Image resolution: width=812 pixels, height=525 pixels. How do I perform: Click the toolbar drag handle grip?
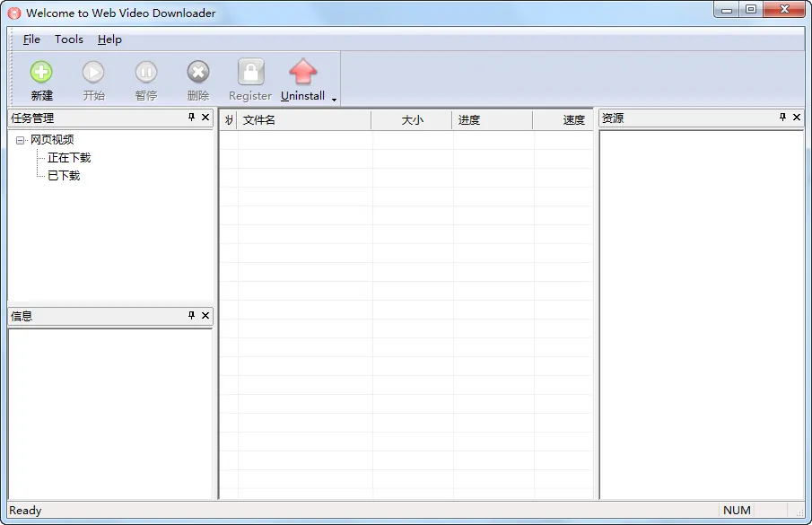pyautogui.click(x=13, y=79)
